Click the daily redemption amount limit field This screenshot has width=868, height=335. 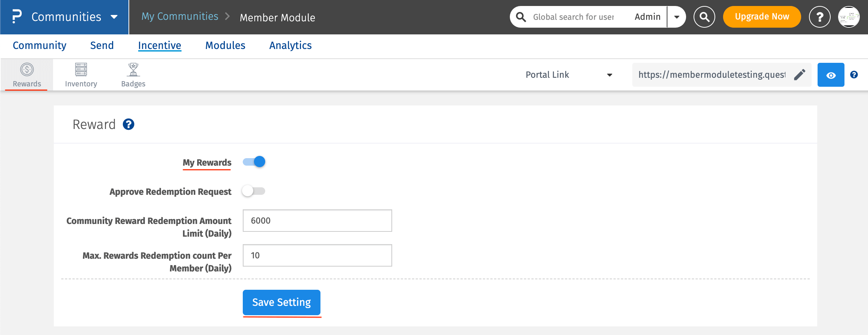[317, 221]
